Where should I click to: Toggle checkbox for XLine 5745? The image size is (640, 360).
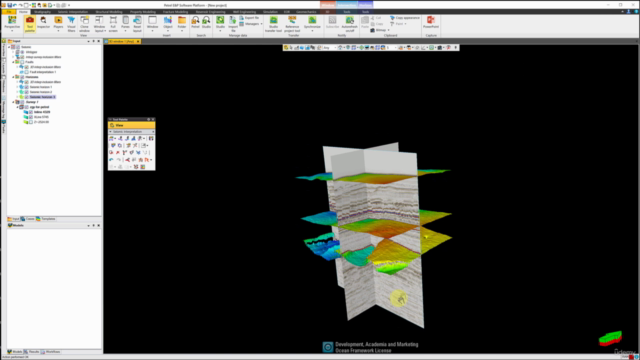tap(31, 117)
